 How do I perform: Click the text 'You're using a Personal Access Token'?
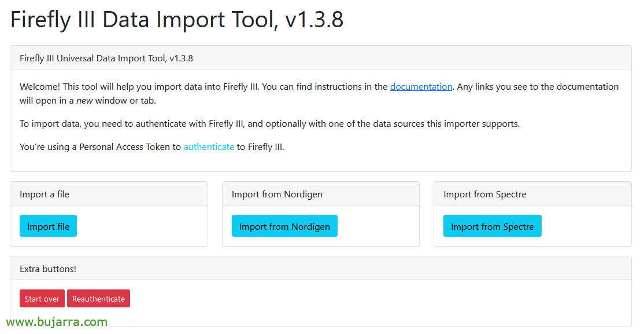pos(95,147)
